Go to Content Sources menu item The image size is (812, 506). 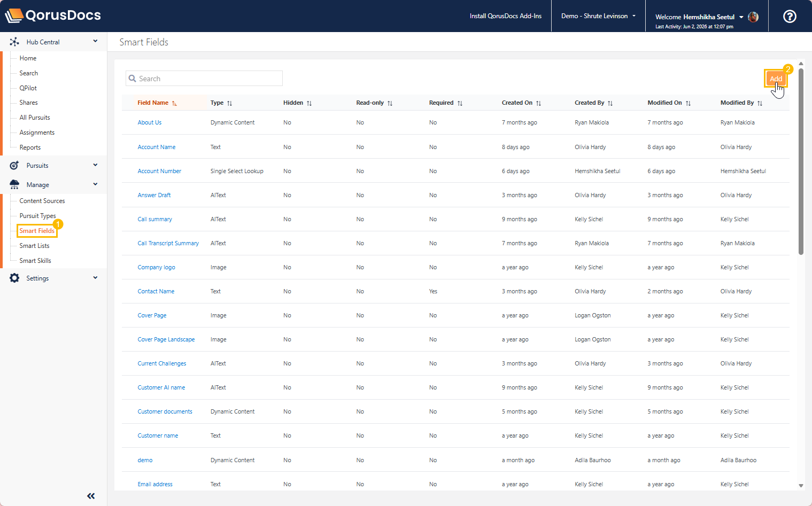coord(42,201)
